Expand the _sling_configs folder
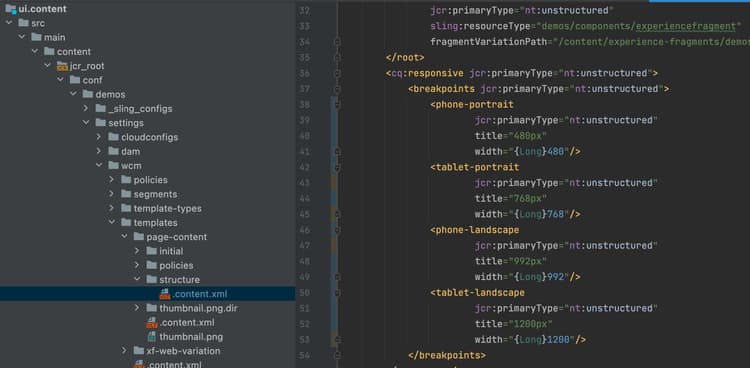Image resolution: width=750 pixels, height=368 pixels. tap(86, 109)
